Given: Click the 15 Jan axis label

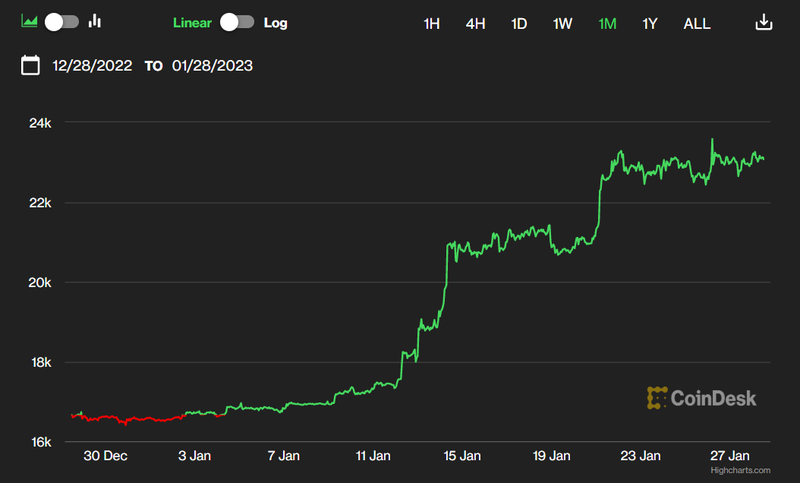Looking at the screenshot, I should pos(463,456).
